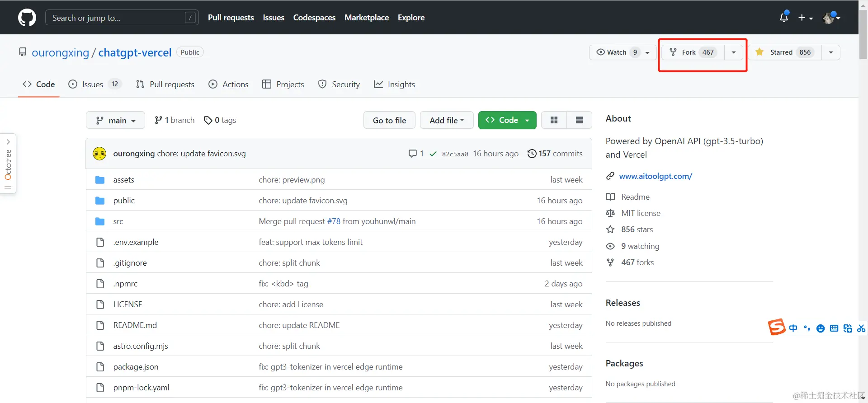
Task: Open the user avatar menu
Action: coord(831,18)
